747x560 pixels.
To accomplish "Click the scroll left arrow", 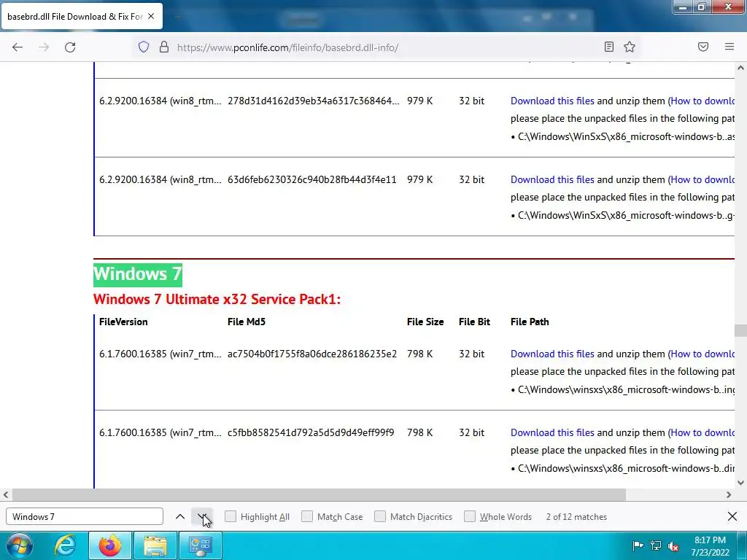I will click(x=6, y=495).
